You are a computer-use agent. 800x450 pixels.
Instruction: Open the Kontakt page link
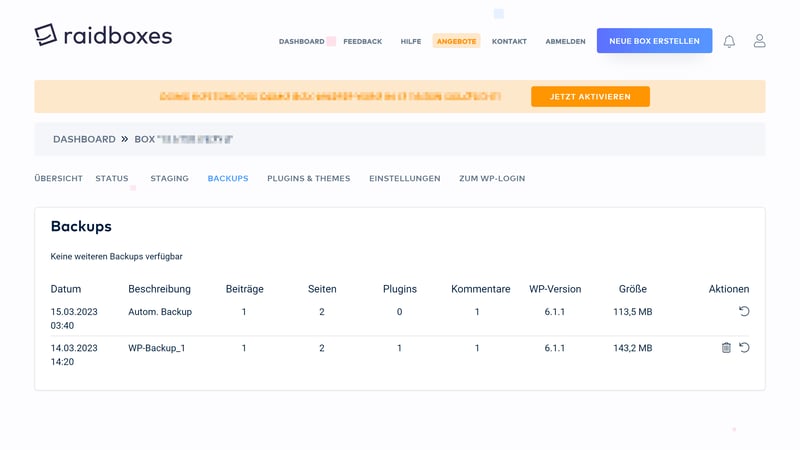click(x=509, y=42)
